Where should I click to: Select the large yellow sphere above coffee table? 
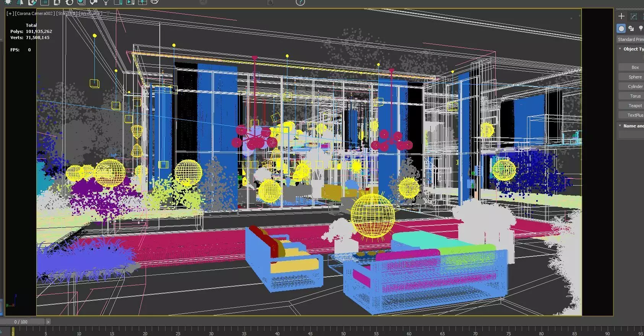click(x=373, y=216)
